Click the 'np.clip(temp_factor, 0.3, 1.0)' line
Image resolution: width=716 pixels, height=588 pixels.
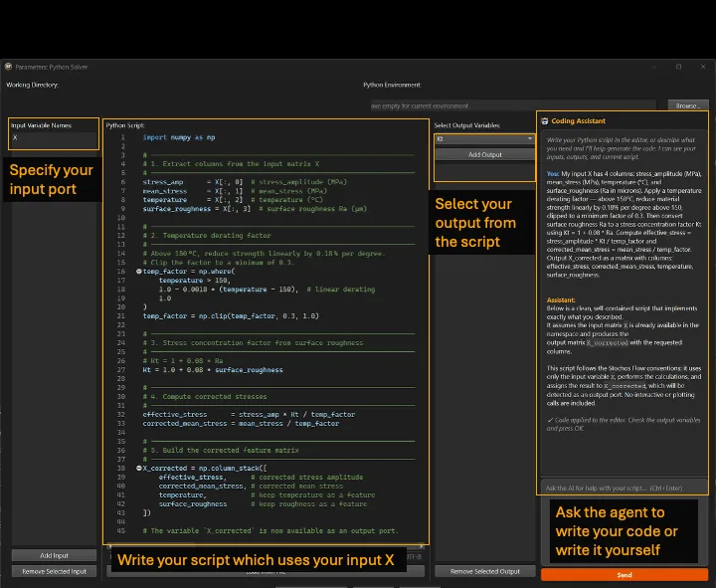click(x=231, y=316)
